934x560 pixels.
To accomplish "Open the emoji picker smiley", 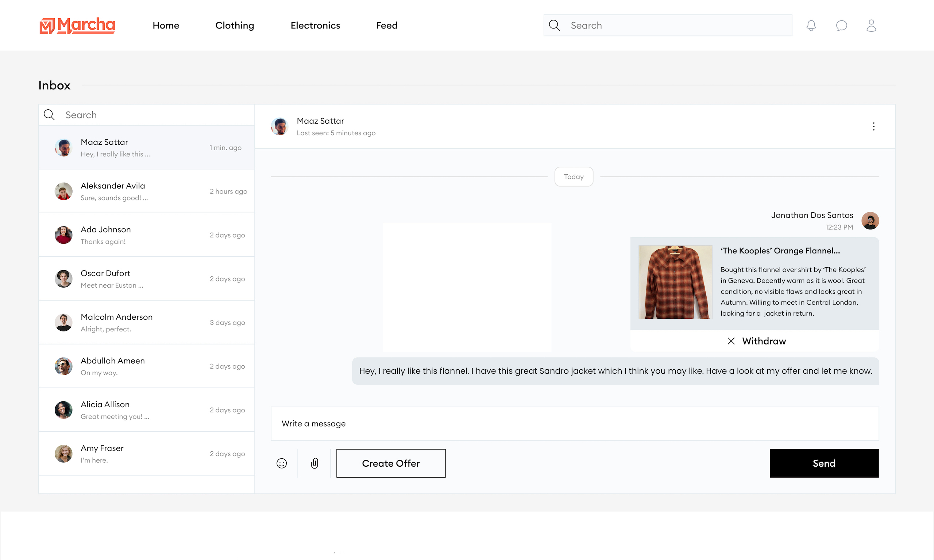I will click(x=282, y=463).
